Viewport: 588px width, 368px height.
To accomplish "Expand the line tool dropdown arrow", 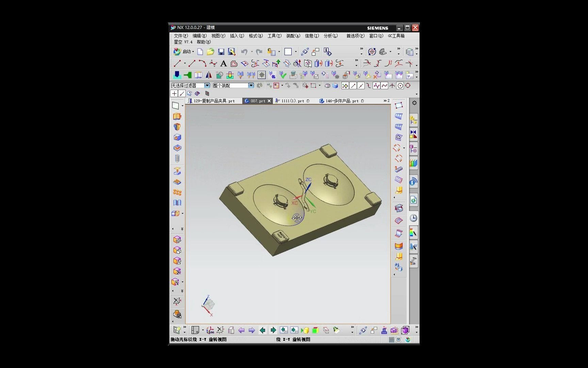I will pos(185,64).
